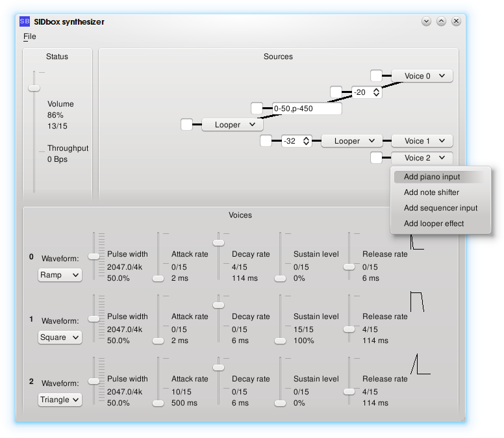This screenshot has width=504, height=438.
Task: Open the File menu
Action: 30,36
